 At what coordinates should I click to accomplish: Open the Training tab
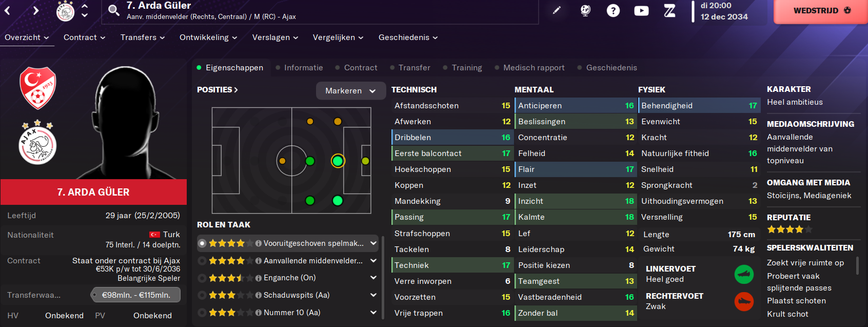tap(466, 68)
